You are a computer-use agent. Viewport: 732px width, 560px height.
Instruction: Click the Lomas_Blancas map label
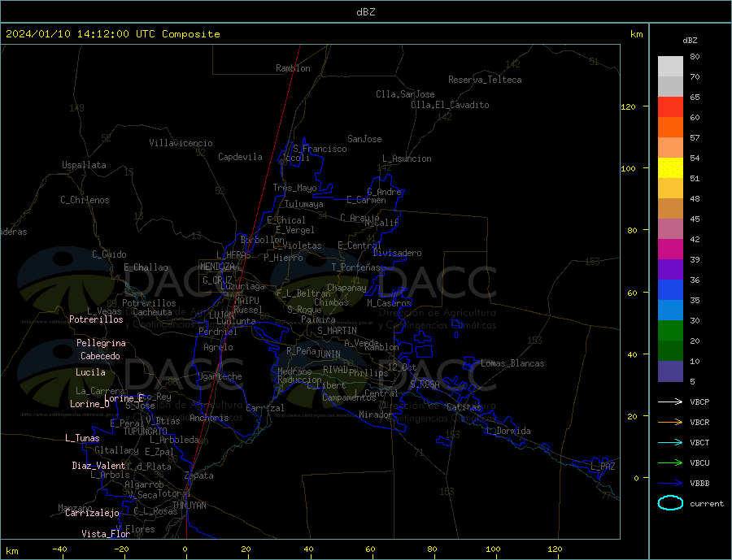click(512, 363)
